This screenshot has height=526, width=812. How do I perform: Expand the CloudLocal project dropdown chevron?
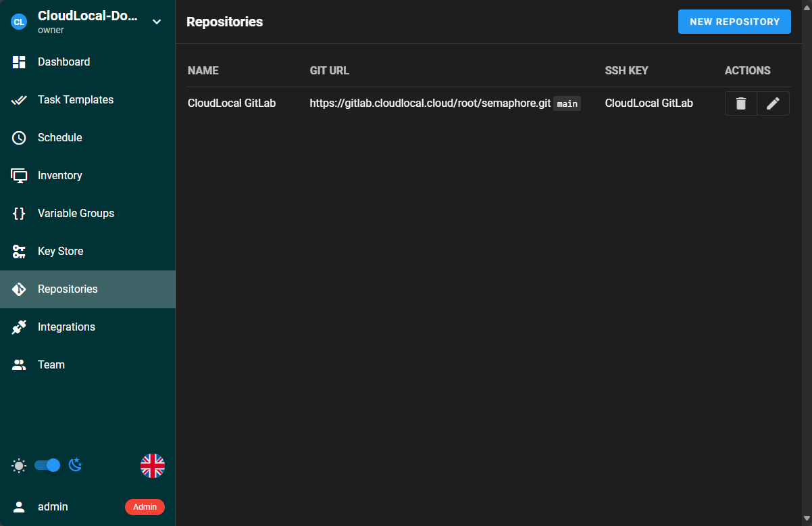tap(157, 22)
